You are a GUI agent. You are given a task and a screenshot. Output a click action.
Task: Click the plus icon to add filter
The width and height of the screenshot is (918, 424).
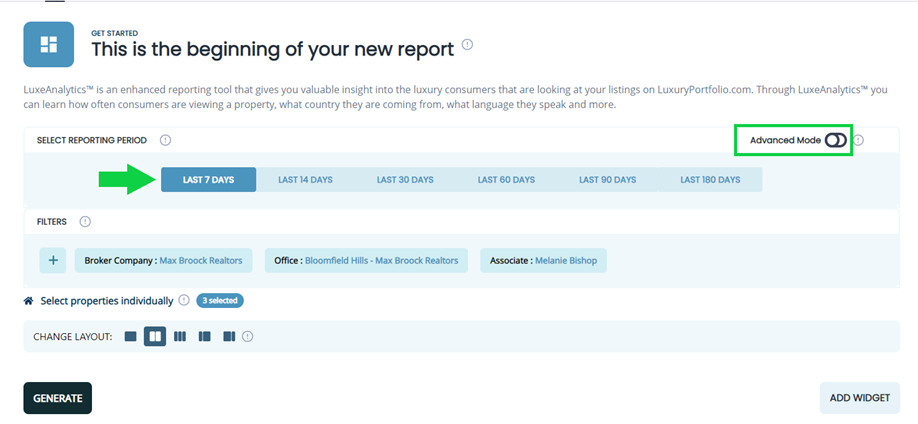(53, 260)
